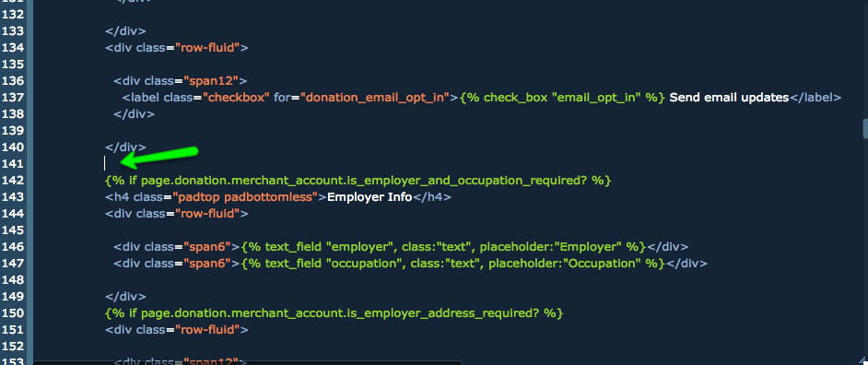Click gutter line number 140

pyautogui.click(x=13, y=147)
